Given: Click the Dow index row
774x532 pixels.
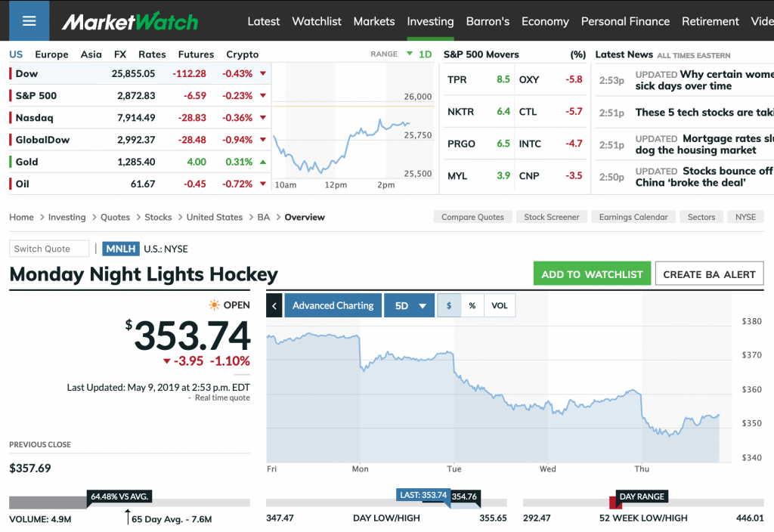Looking at the screenshot, I should point(140,73).
